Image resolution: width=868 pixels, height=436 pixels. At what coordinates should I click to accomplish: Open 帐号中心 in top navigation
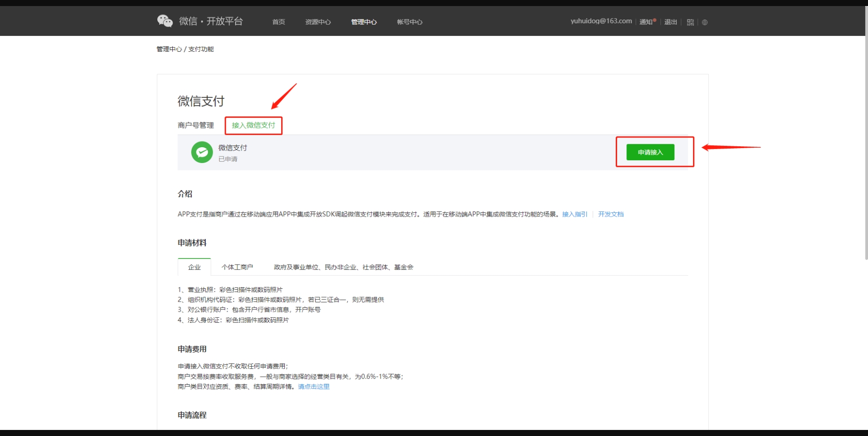tap(410, 22)
